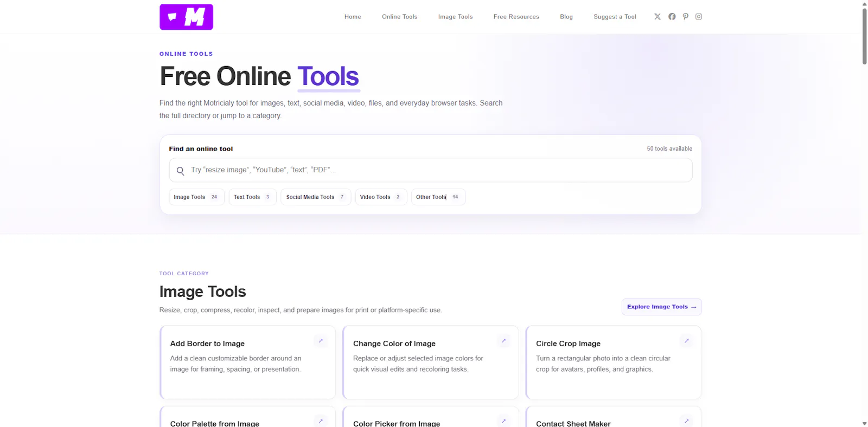Open the Blog navigation item

566,17
